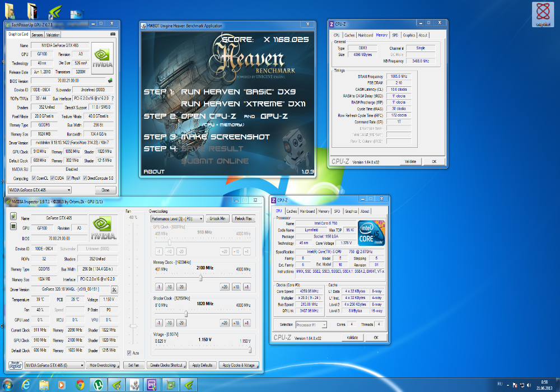Click Unlock Min in Overclocking
The image size is (560, 392).
coord(217,218)
